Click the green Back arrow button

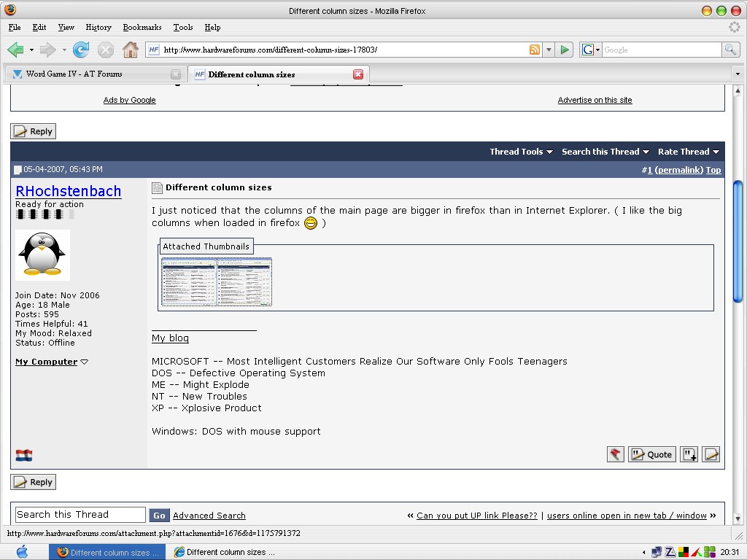point(16,50)
